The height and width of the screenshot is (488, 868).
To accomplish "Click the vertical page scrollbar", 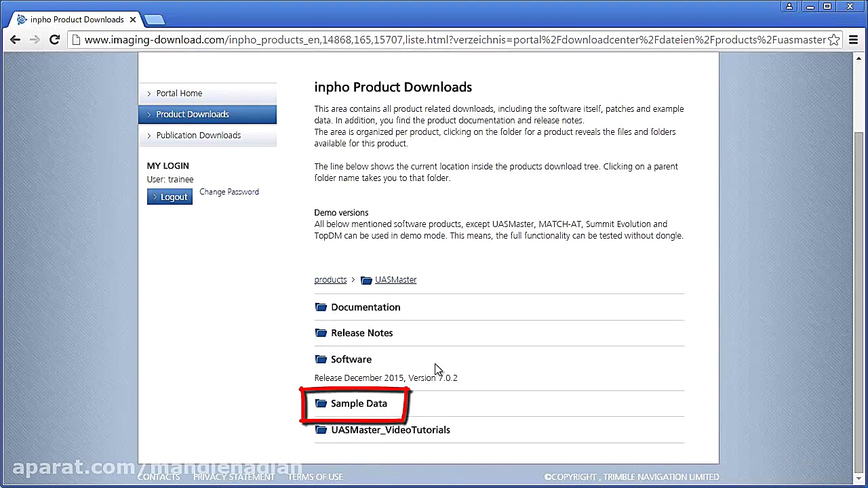I will [x=860, y=271].
